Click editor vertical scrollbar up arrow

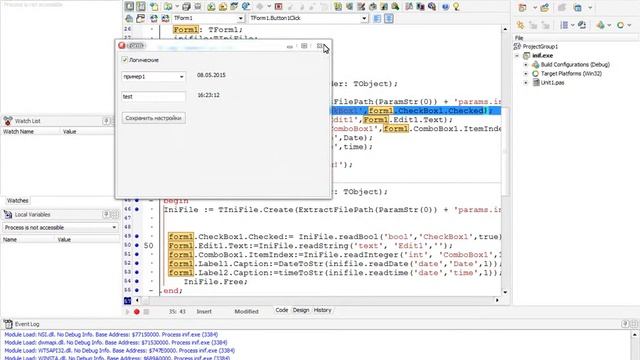coord(505,29)
